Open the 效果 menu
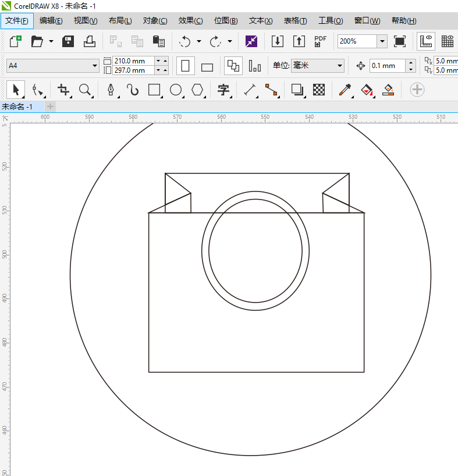The width and height of the screenshot is (458, 476). pyautogui.click(x=190, y=21)
